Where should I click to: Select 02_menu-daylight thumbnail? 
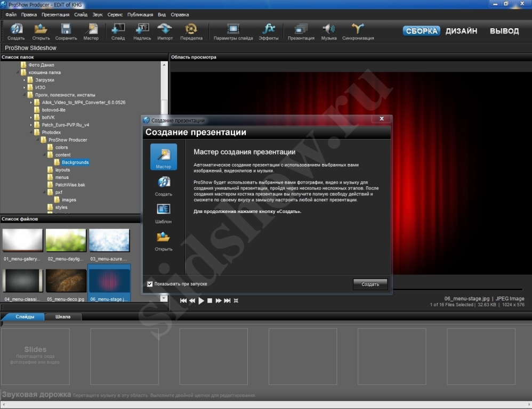click(x=66, y=241)
